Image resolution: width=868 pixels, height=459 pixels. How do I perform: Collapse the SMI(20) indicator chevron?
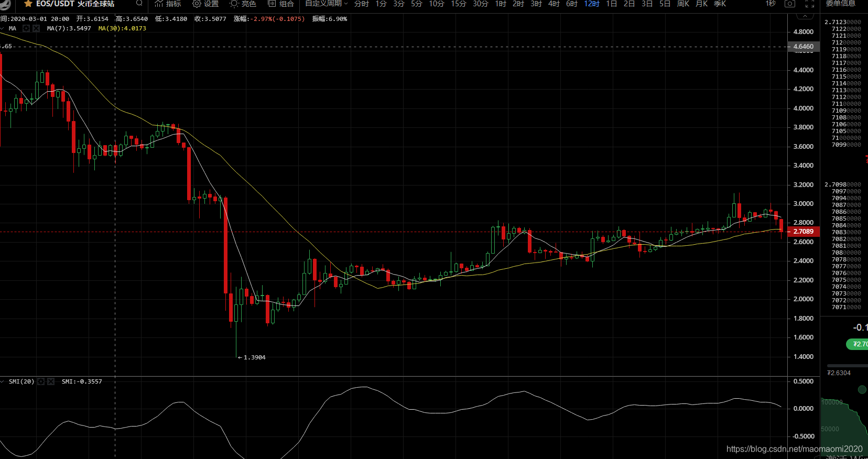coord(3,381)
